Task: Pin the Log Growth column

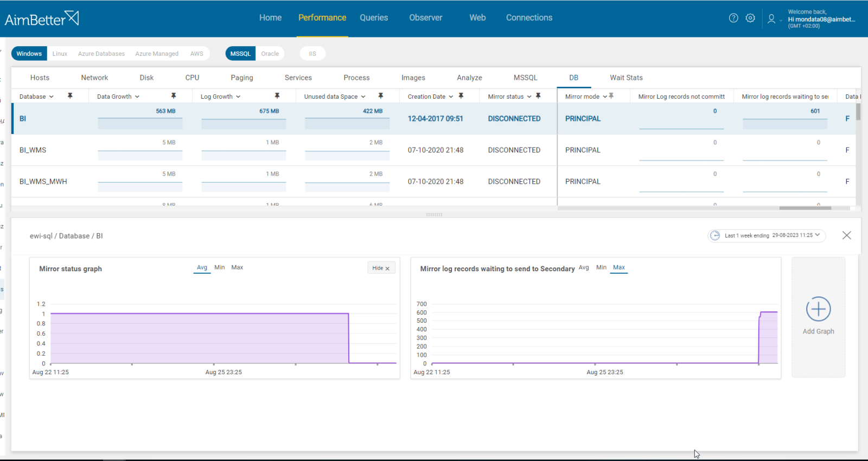Action: [x=277, y=96]
